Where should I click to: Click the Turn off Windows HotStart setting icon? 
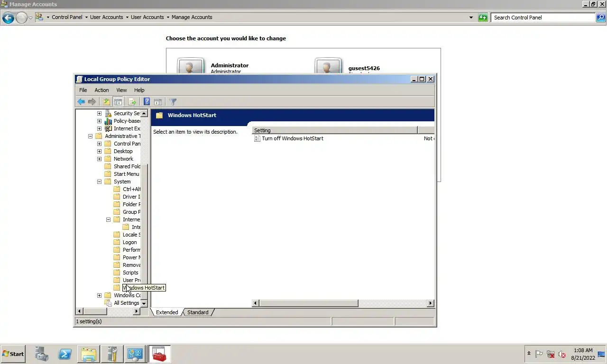click(x=257, y=138)
